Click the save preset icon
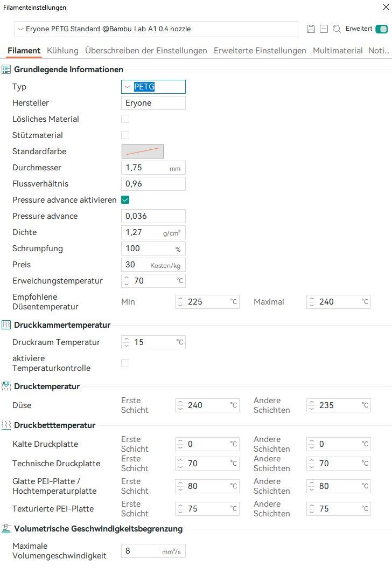Image resolution: width=392 pixels, height=573 pixels. tap(311, 29)
